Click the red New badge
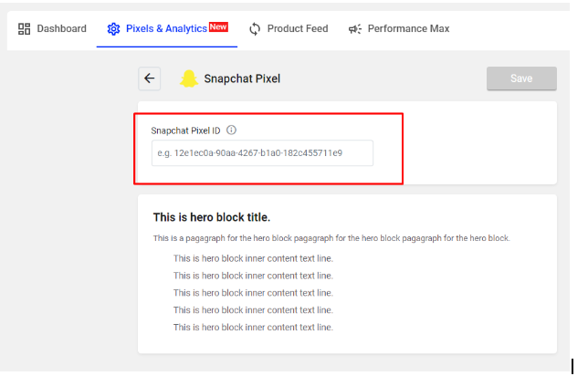Image resolution: width=588 pixels, height=376 pixels. click(x=218, y=27)
